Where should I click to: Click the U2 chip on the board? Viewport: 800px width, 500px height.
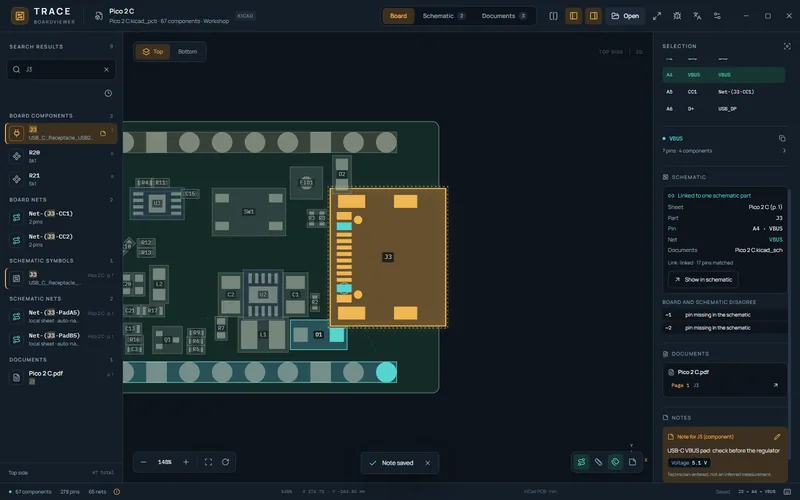(263, 294)
